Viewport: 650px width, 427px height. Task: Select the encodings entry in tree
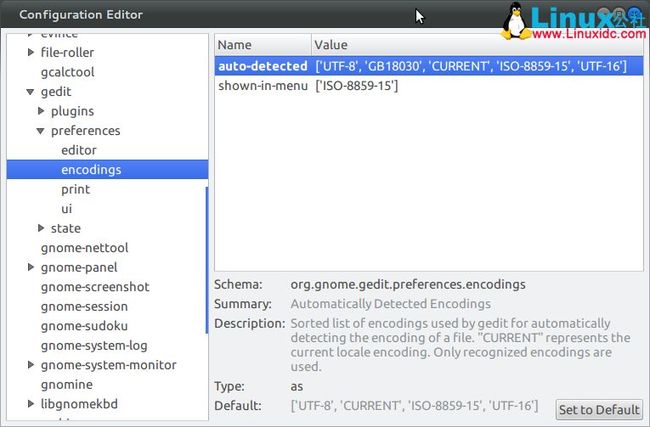[107, 170]
